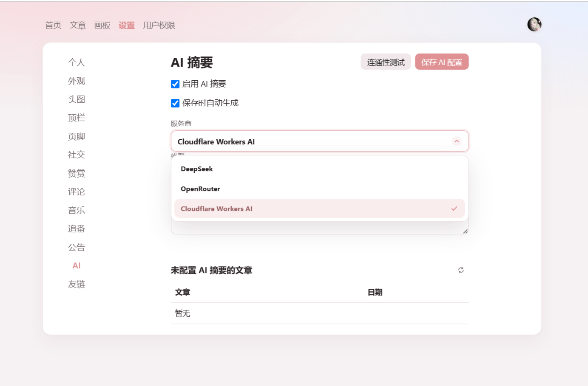Toggle the 启用 AI 摘要 checkbox
The height and width of the screenshot is (386, 588).
(x=175, y=84)
